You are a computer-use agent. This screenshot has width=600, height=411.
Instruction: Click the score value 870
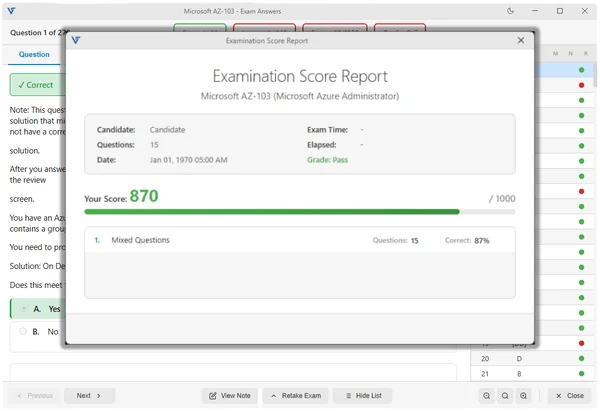point(144,196)
